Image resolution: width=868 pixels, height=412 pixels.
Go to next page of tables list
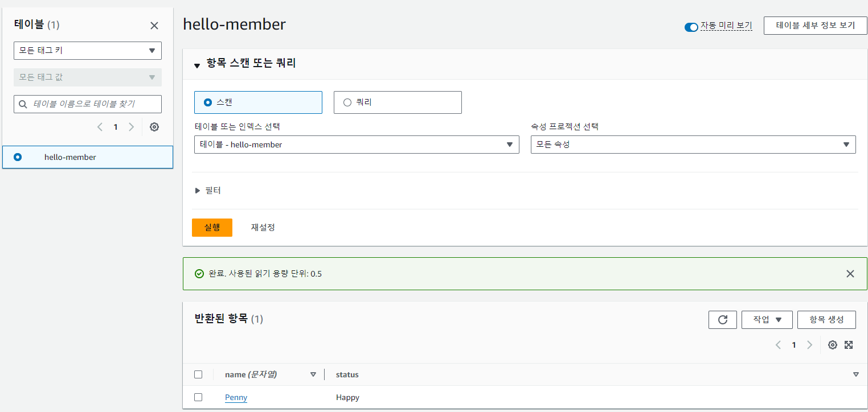[x=132, y=127]
